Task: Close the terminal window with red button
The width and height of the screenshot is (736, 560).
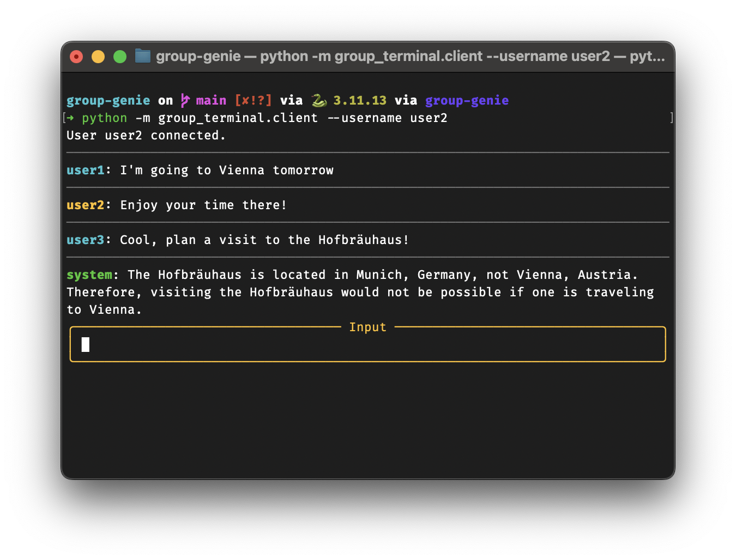Action: [76, 57]
